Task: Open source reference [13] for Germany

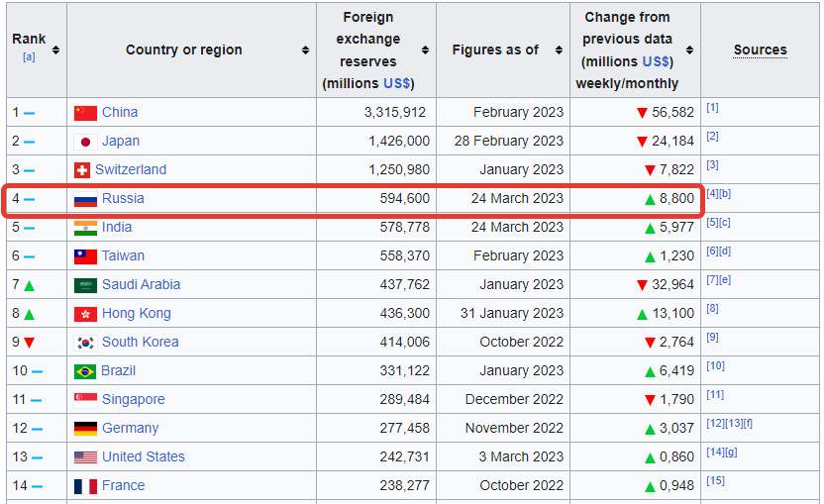Action: (734, 424)
